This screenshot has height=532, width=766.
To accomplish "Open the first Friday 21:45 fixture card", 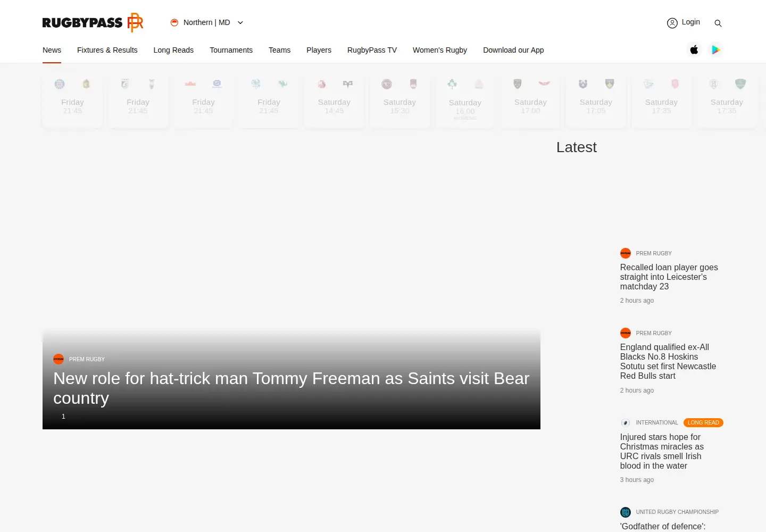I will pos(72,101).
